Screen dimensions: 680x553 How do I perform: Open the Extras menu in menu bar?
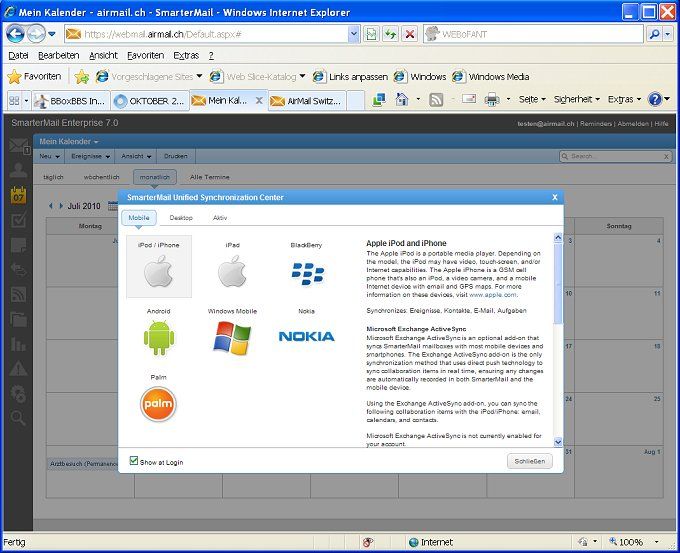185,55
